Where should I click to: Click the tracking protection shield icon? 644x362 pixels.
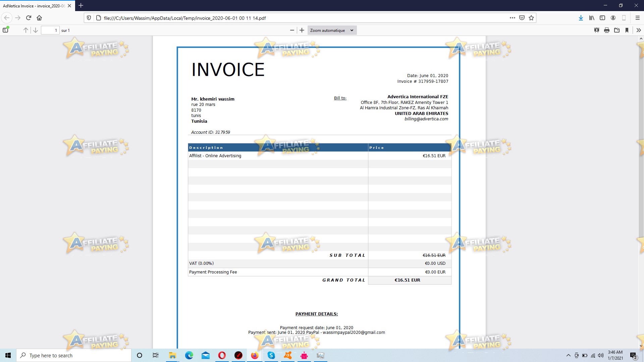pos(89,18)
